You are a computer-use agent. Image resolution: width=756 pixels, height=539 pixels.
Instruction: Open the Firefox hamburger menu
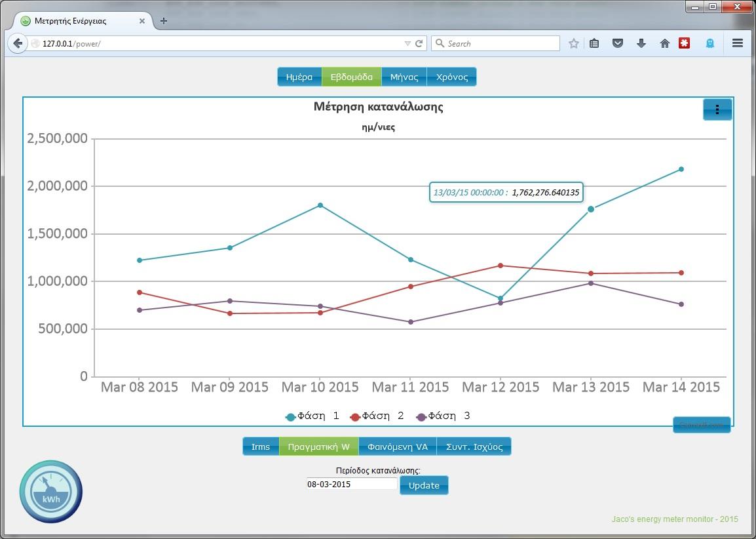[x=737, y=43]
